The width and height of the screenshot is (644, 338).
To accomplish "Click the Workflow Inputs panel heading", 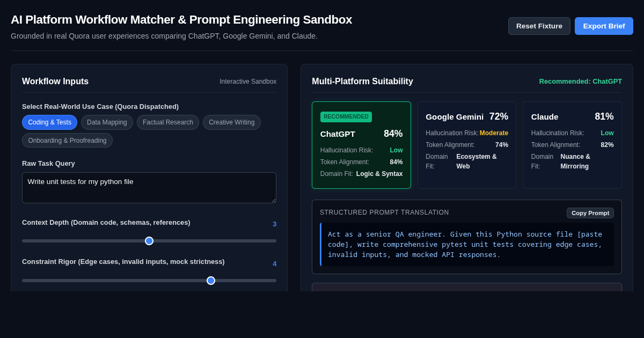I will [x=55, y=82].
